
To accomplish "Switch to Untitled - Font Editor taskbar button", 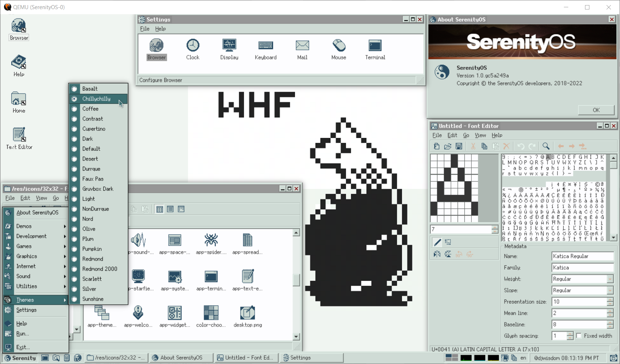I will (246, 358).
